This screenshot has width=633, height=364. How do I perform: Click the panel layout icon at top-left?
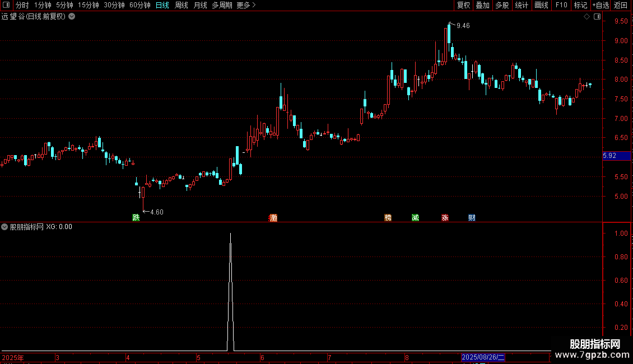[x=6, y=5]
